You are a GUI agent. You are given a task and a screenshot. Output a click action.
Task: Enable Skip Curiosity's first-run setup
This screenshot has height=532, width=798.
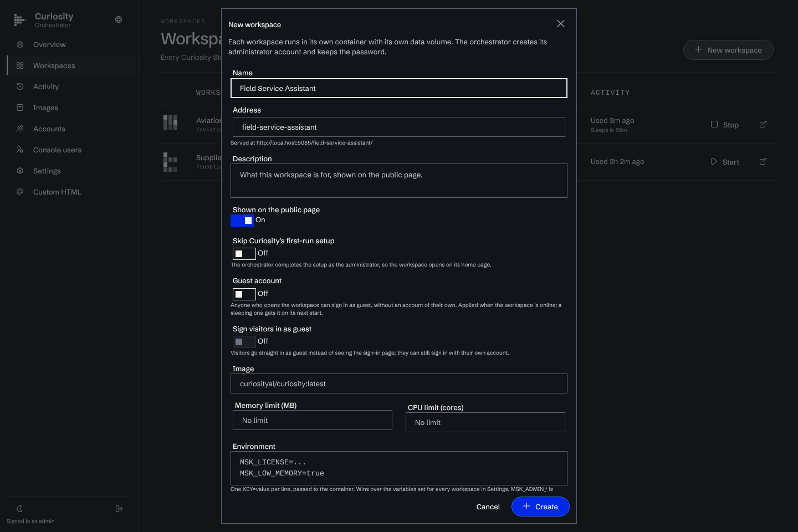click(x=244, y=254)
